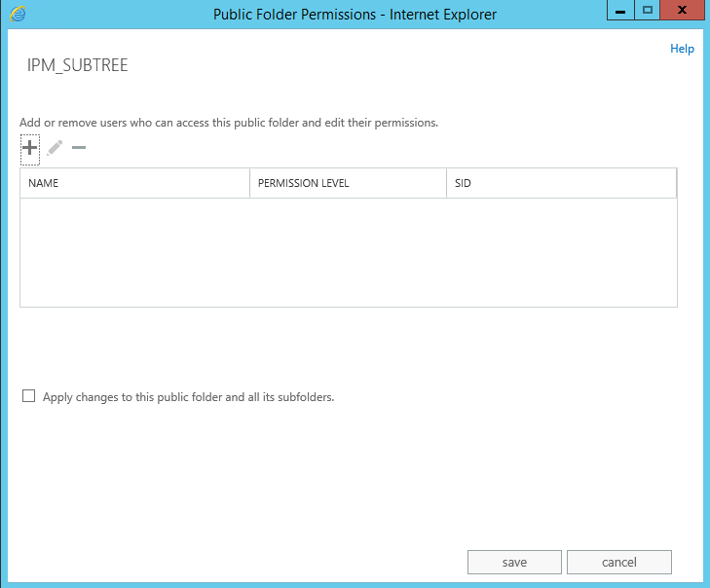Click the window title bar text
Image resolution: width=710 pixels, height=588 pixels.
click(355, 15)
